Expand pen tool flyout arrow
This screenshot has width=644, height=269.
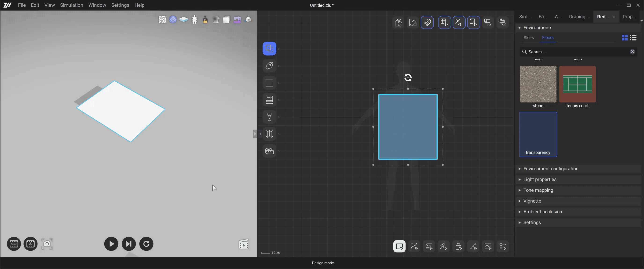279,66
